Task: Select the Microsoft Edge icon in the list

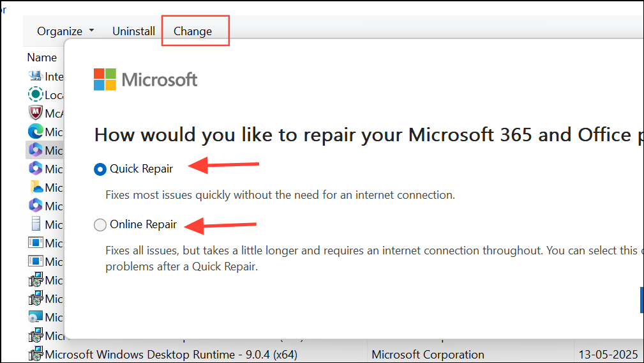Action: [35, 132]
